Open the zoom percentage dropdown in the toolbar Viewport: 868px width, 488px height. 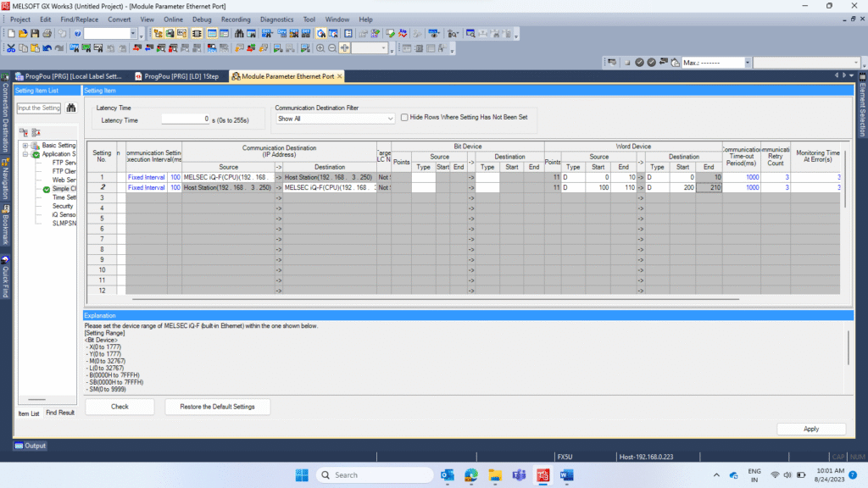click(x=384, y=48)
